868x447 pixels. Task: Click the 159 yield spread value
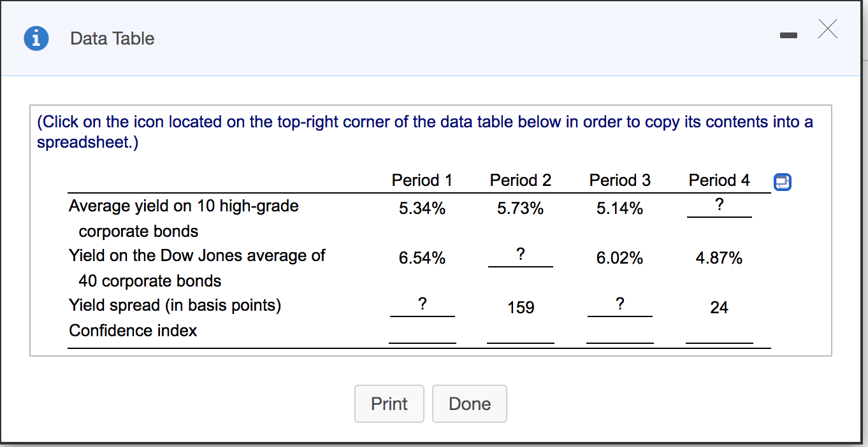pos(520,307)
